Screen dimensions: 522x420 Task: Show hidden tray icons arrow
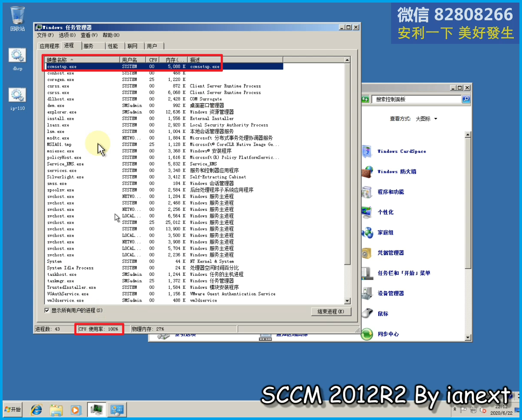(x=455, y=409)
